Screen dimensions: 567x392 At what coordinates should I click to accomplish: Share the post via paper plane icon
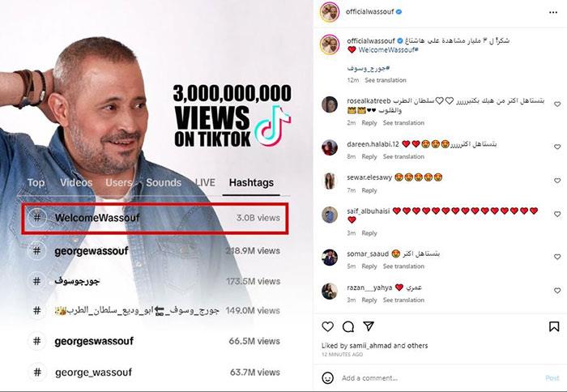coord(369,326)
